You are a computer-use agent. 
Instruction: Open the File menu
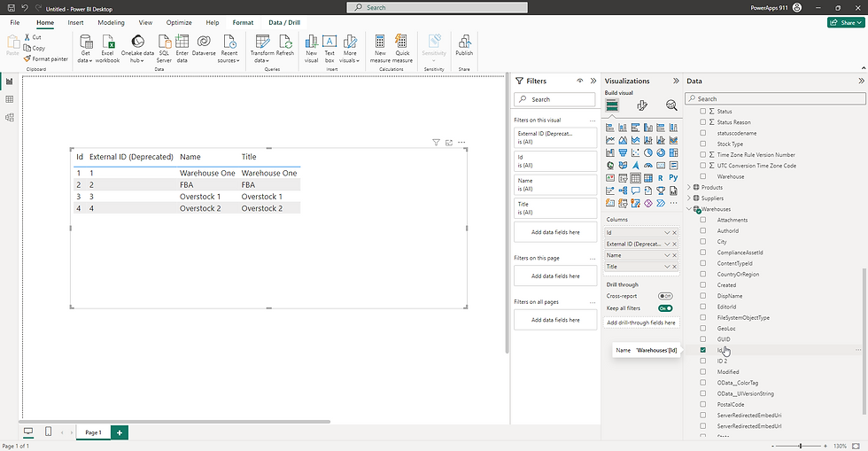[15, 23]
